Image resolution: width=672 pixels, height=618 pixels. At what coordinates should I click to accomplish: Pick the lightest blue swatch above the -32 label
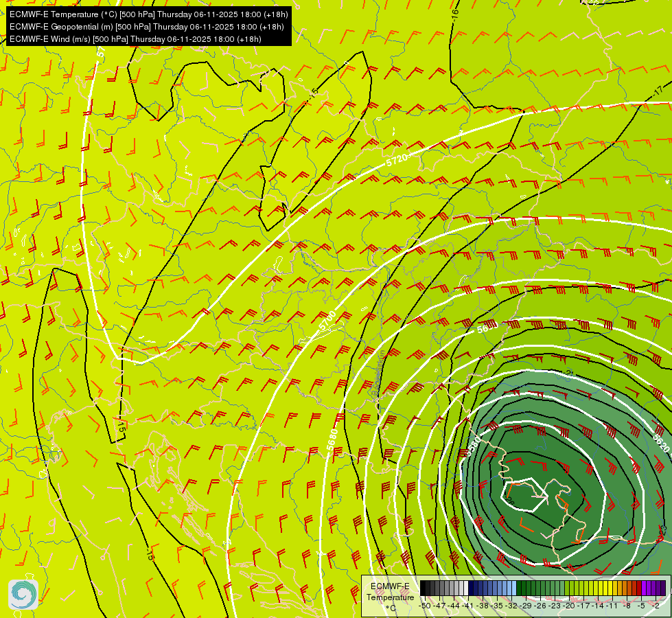click(x=514, y=588)
